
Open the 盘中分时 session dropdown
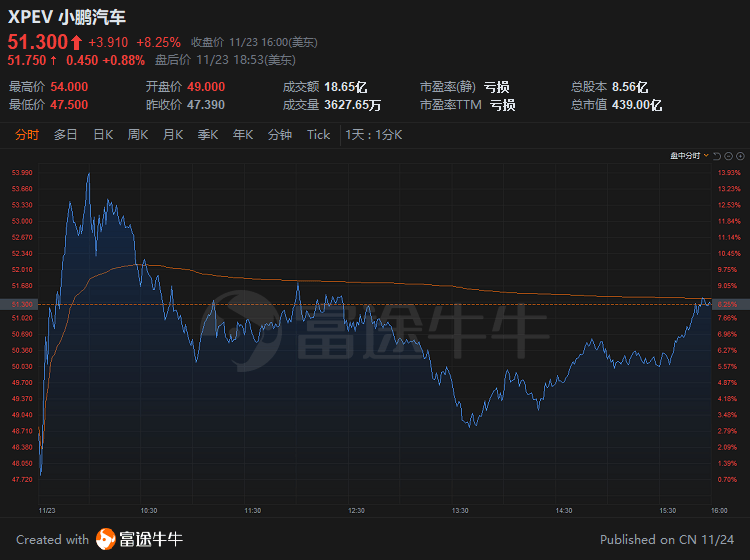coord(689,156)
